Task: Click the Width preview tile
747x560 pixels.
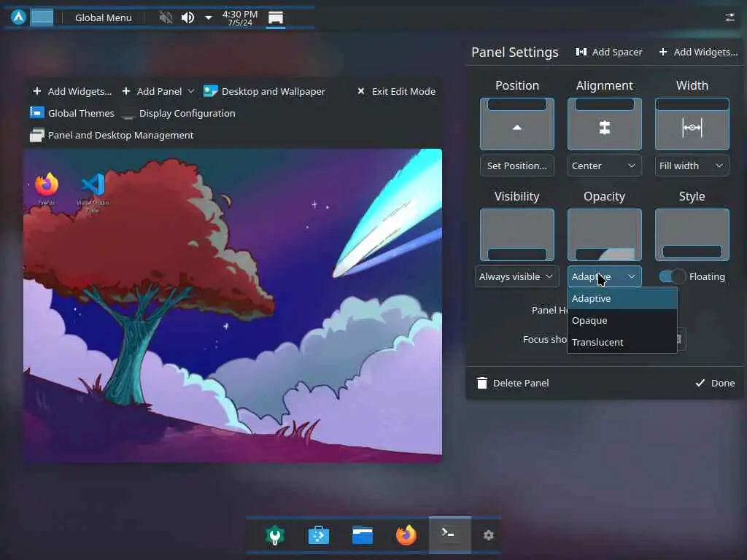Action: (692, 124)
